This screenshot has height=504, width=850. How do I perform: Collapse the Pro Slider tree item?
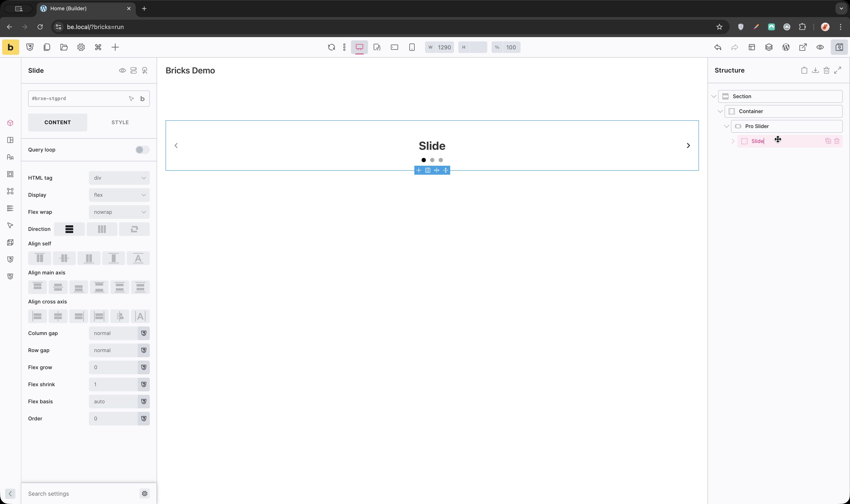pyautogui.click(x=726, y=126)
